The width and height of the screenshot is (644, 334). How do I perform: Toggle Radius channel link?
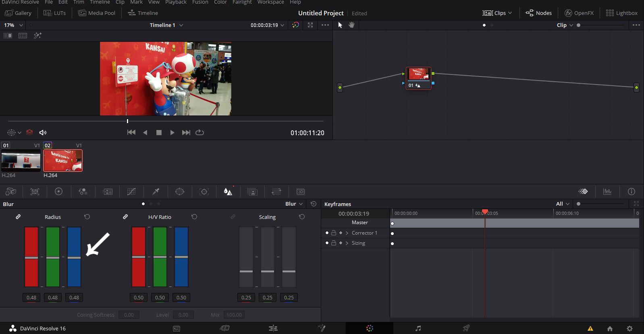click(x=18, y=216)
